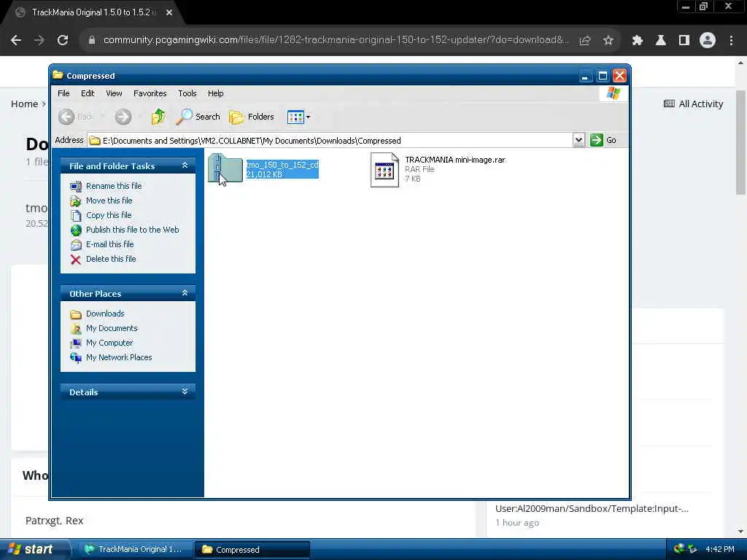Go up one folder level
Image resolution: width=747 pixels, height=560 pixels.
pos(158,117)
